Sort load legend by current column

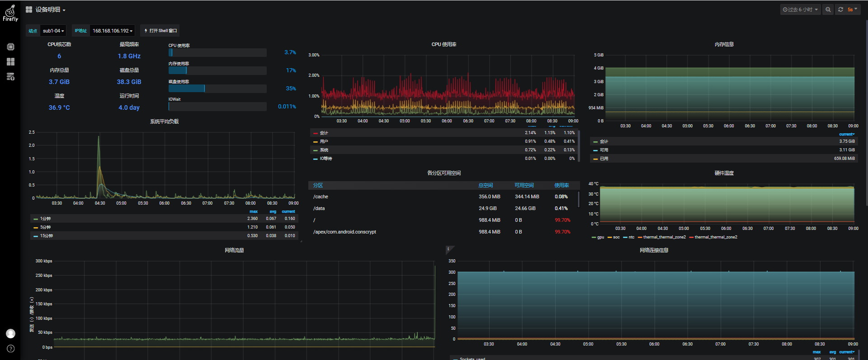288,211
